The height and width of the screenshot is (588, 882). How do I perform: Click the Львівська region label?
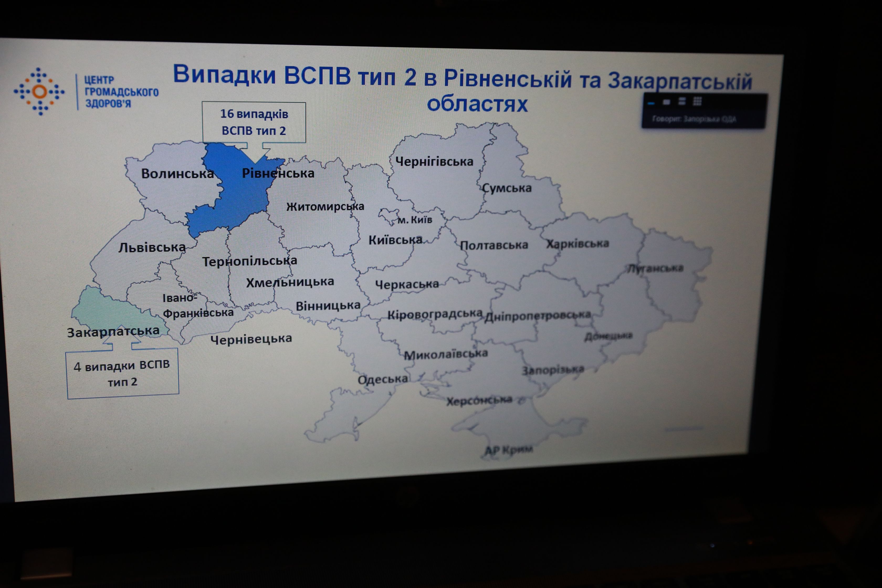[152, 248]
